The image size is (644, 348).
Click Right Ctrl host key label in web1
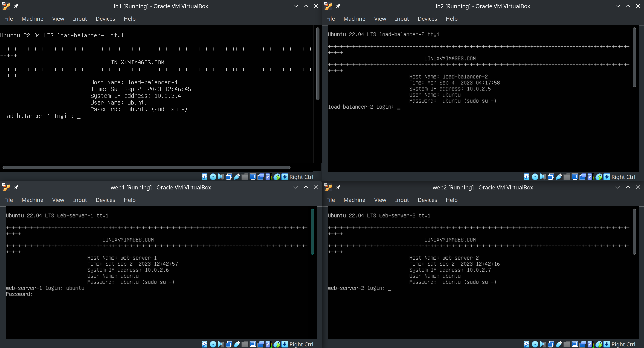coord(301,344)
